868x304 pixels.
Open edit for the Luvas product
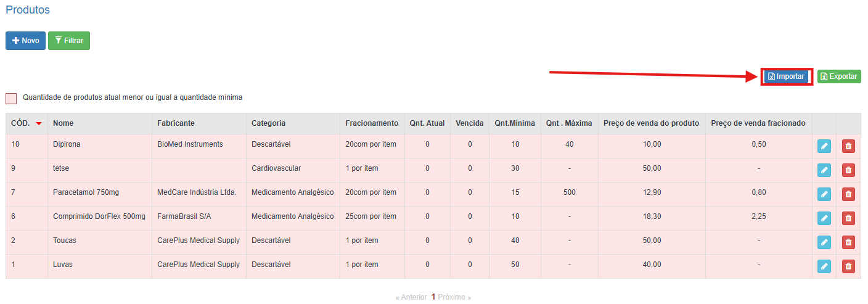click(824, 266)
